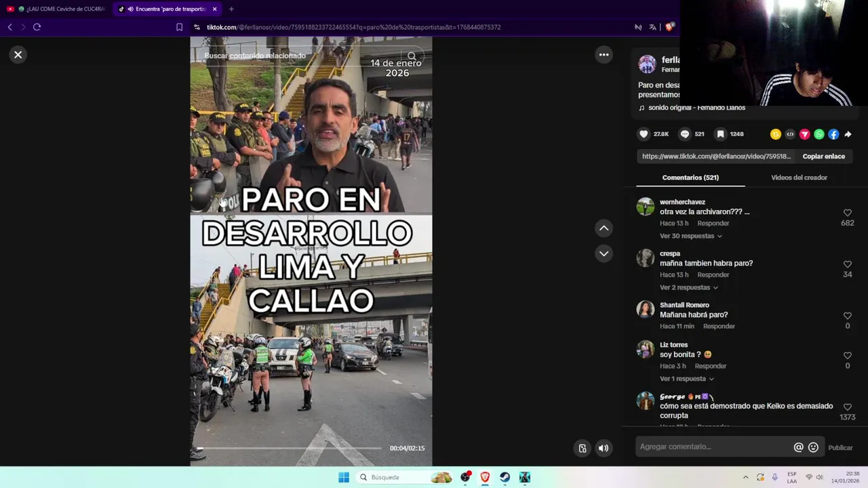The height and width of the screenshot is (488, 868).
Task: Like crespa's comment
Action: coord(847,264)
